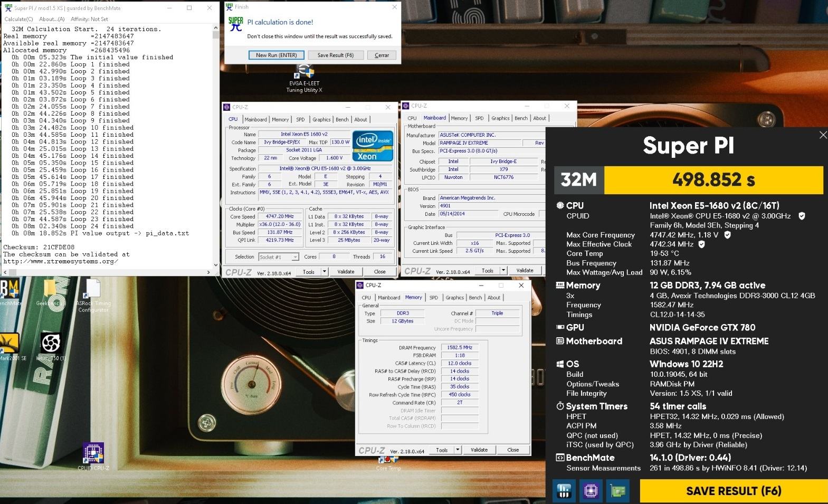Open the Geekbench folder on the desktop

[x=50, y=292]
